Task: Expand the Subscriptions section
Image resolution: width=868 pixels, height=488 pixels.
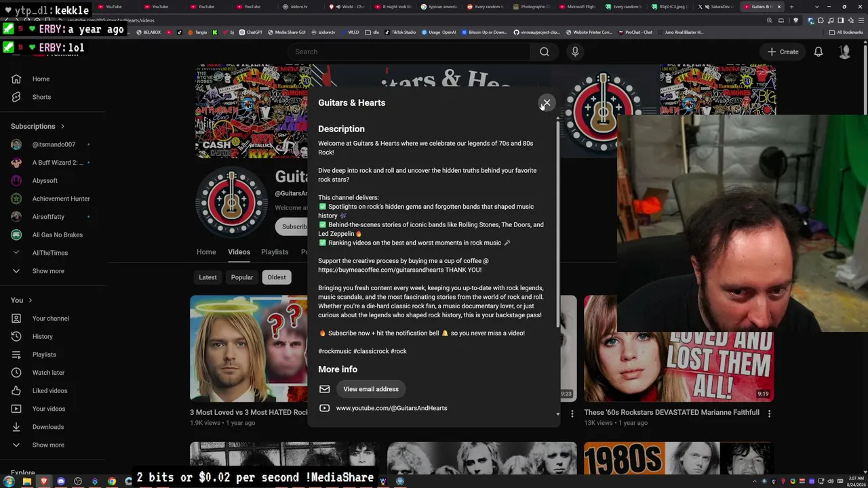Action: pos(38,126)
